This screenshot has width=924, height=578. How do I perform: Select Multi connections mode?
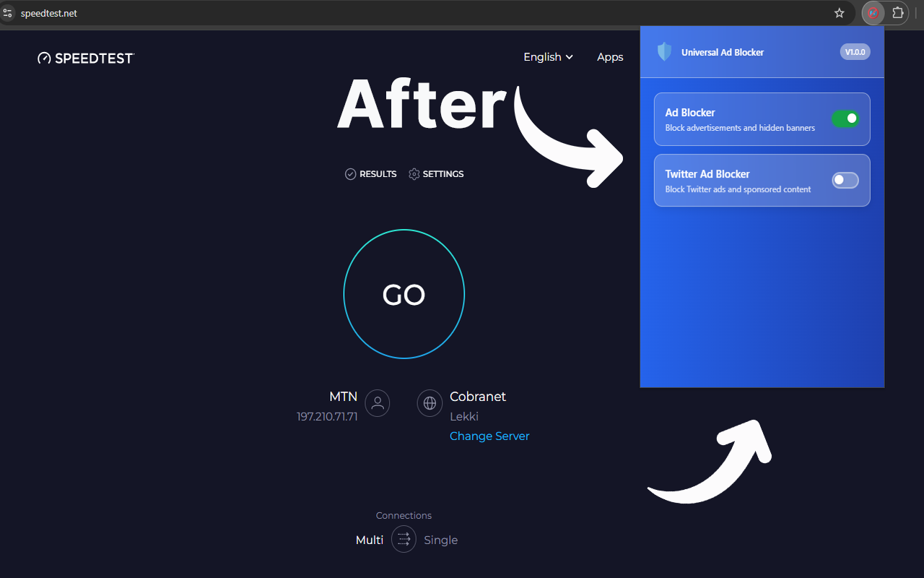370,540
